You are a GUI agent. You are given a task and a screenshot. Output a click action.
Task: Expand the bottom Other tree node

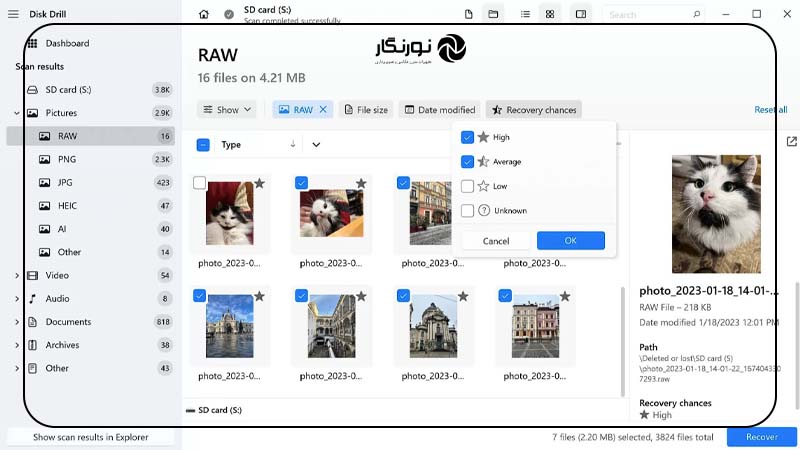coord(17,368)
